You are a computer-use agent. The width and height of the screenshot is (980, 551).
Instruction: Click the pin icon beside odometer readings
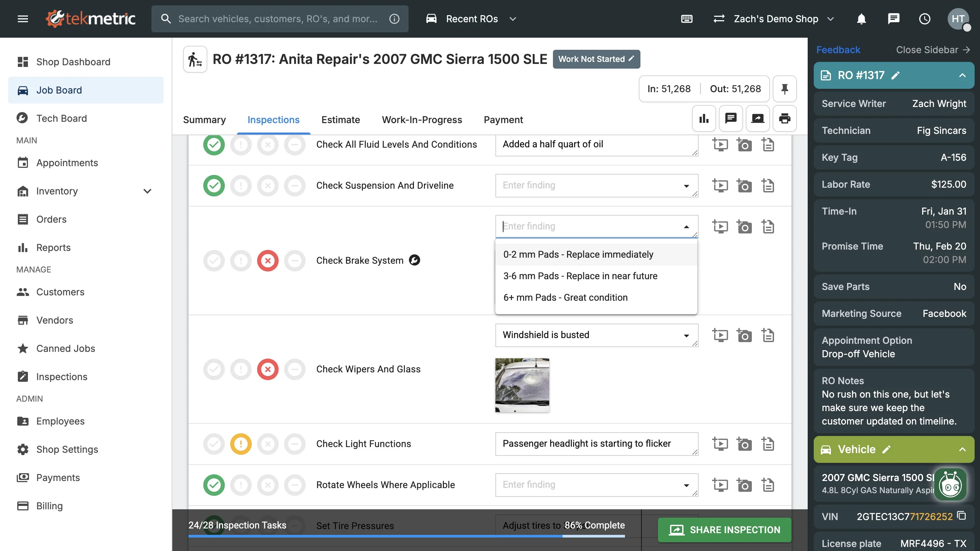tap(784, 89)
